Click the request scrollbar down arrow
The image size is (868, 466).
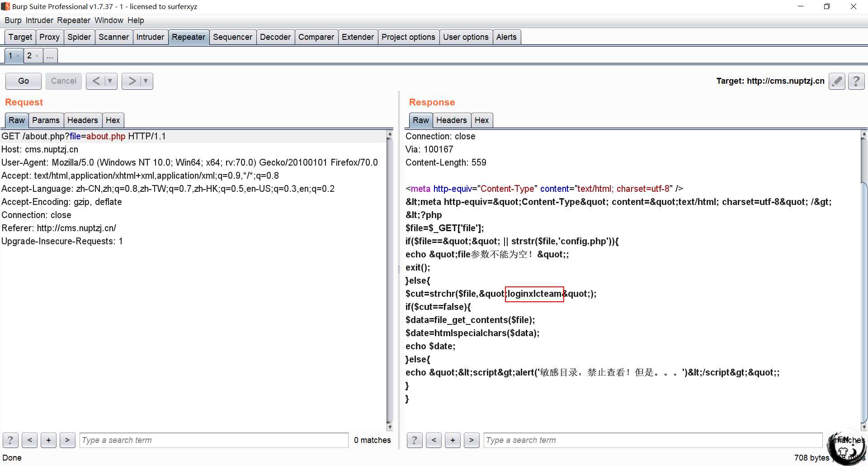click(390, 427)
